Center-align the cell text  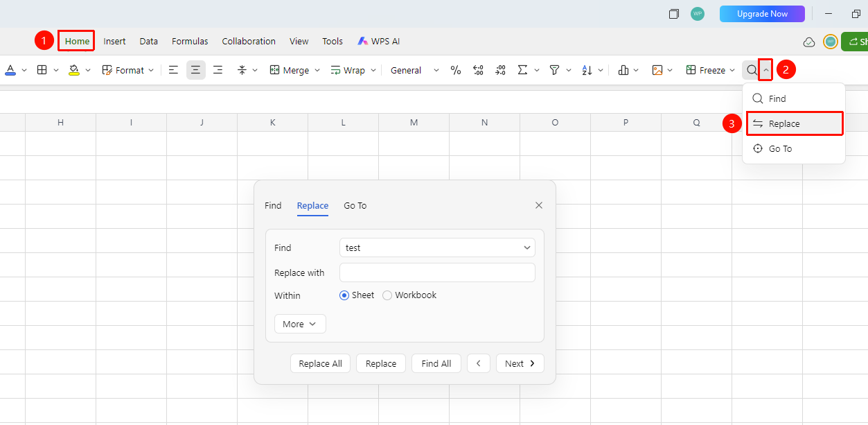[x=196, y=70]
